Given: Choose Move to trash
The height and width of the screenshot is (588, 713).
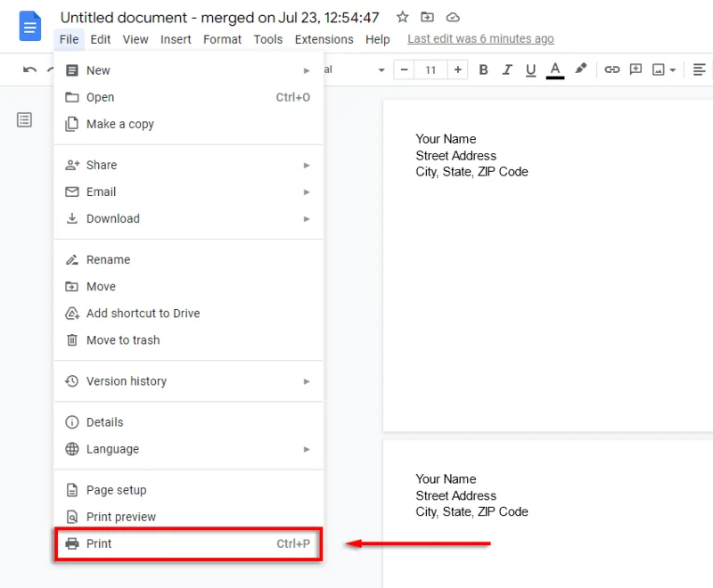Looking at the screenshot, I should 188,340.
